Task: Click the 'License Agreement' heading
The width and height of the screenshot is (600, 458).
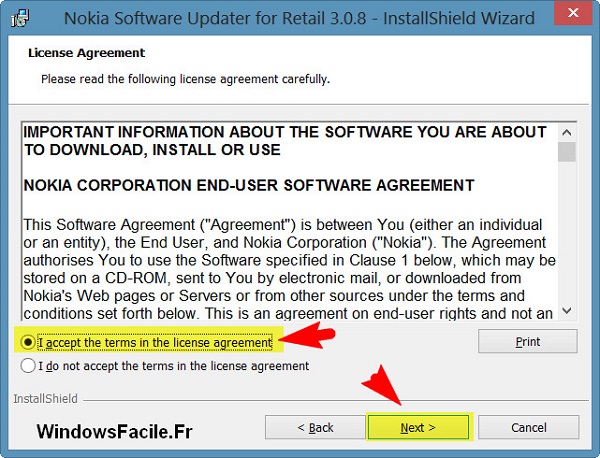Action: 86,53
